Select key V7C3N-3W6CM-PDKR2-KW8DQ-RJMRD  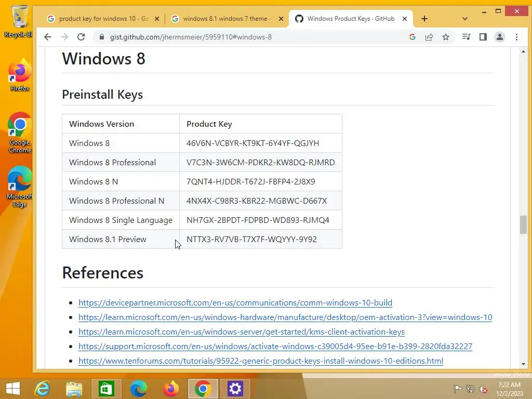pyautogui.click(x=261, y=163)
